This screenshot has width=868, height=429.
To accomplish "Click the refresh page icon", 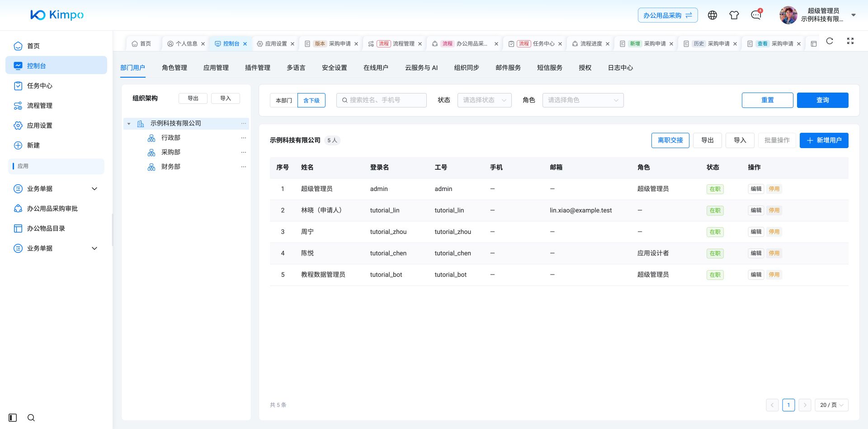I will pyautogui.click(x=830, y=41).
